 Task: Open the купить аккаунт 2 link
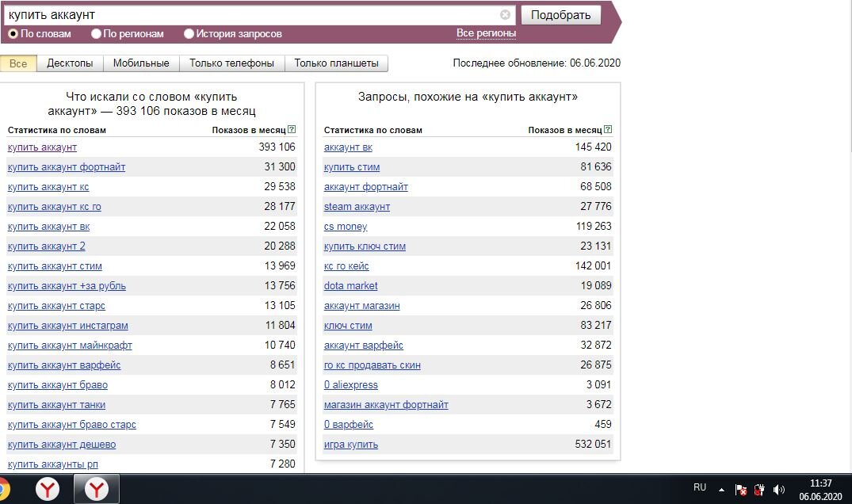(x=46, y=246)
